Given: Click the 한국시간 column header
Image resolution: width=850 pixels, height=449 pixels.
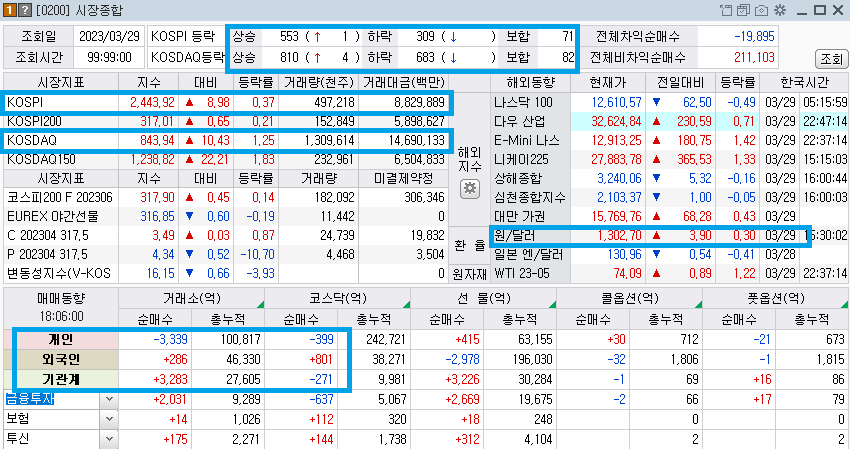Looking at the screenshot, I should (x=804, y=83).
